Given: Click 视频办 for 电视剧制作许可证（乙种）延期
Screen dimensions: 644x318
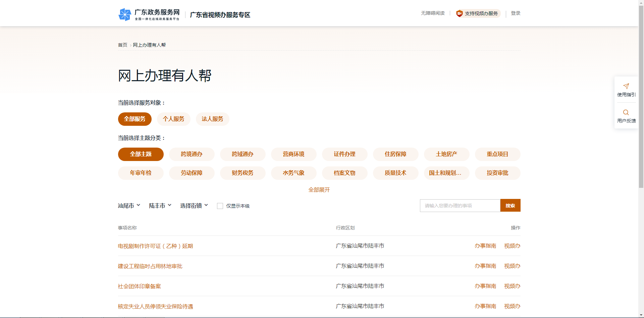Looking at the screenshot, I should (x=512, y=246).
